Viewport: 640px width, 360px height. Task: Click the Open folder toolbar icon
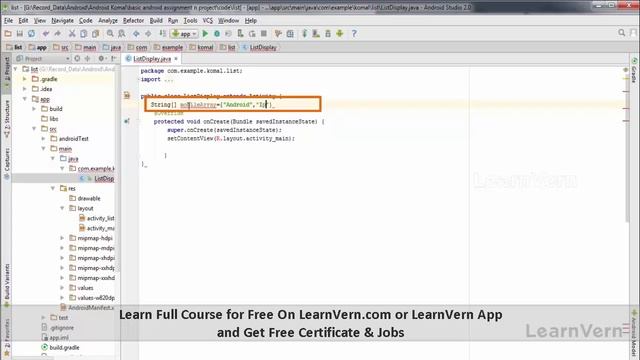8,34
